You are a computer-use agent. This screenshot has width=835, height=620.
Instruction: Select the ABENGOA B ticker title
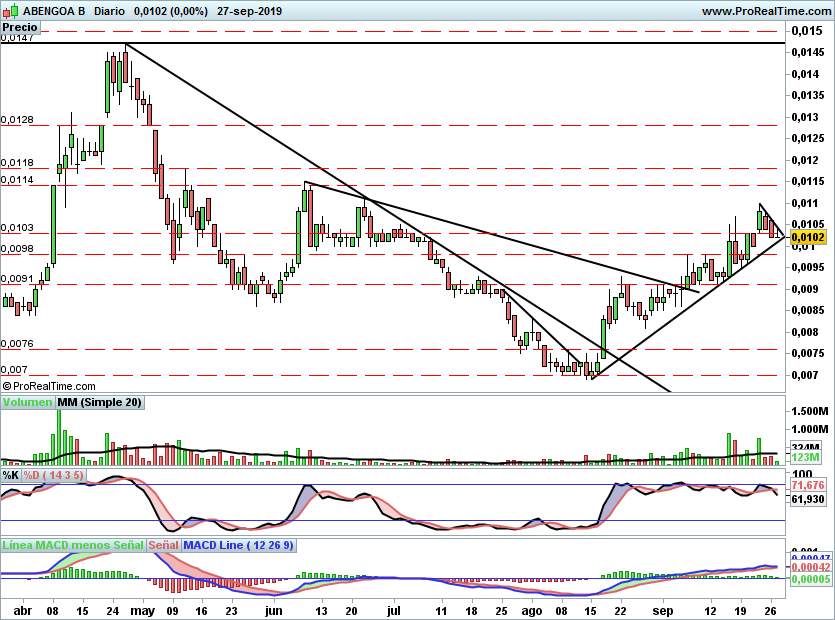tap(53, 11)
